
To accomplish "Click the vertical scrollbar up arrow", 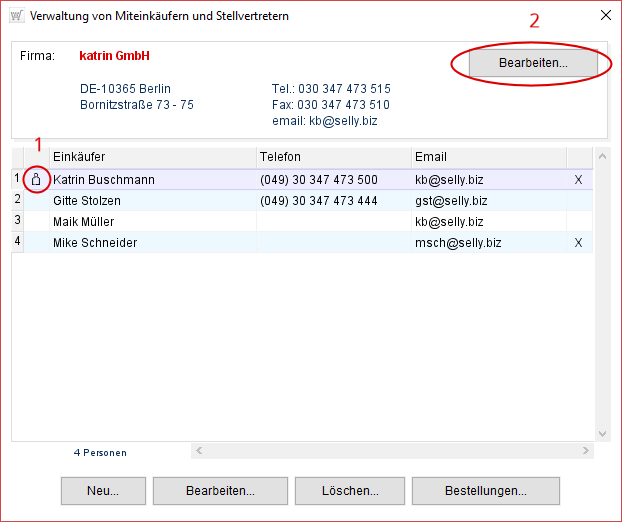I will pyautogui.click(x=602, y=156).
